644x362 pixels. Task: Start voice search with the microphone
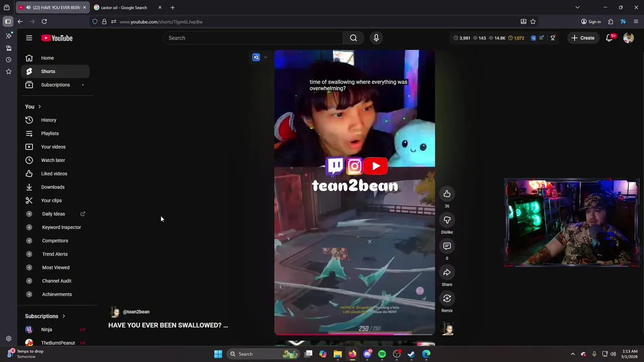click(x=376, y=38)
